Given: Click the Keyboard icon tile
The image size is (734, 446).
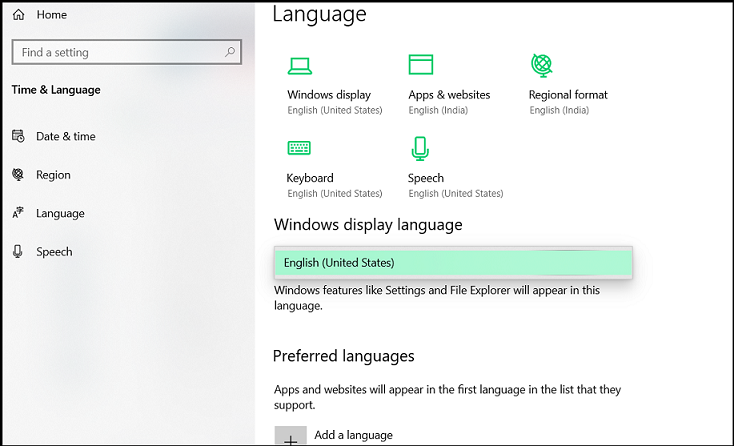Looking at the screenshot, I should point(299,148).
